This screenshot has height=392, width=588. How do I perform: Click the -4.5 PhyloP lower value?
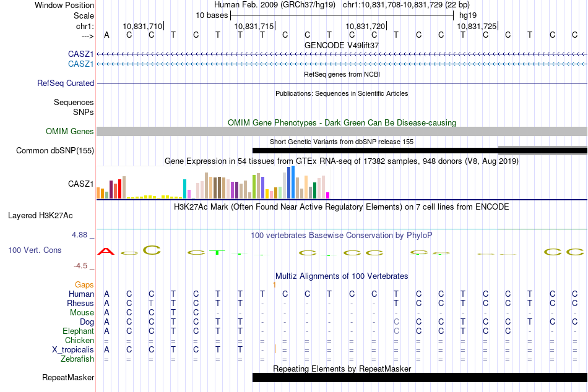click(80, 266)
